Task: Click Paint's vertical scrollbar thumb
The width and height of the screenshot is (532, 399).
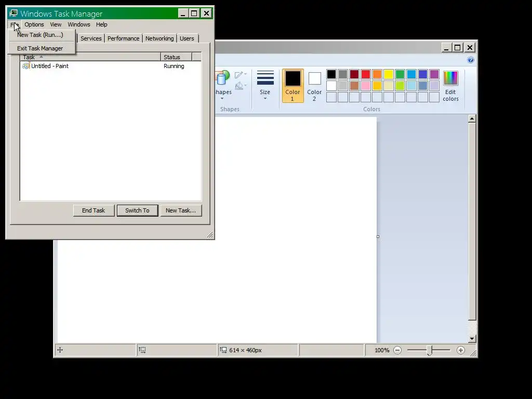Action: [x=472, y=221]
